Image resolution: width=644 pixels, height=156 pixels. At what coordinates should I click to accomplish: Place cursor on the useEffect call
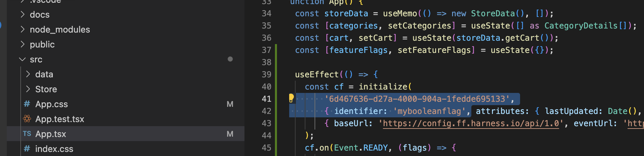click(317, 75)
